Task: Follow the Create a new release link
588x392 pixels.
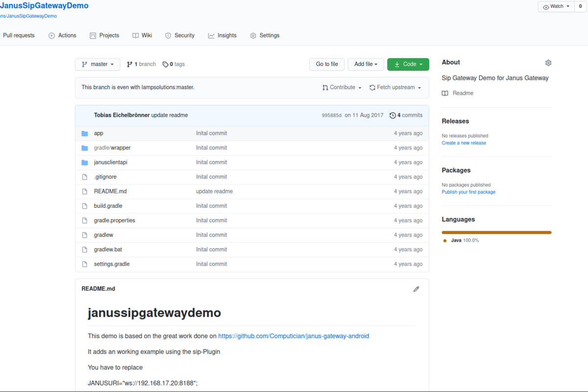Action: tap(464, 143)
